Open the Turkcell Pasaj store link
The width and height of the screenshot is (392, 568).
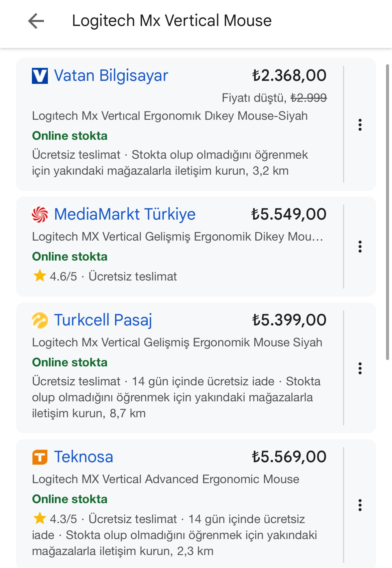pyautogui.click(x=103, y=320)
